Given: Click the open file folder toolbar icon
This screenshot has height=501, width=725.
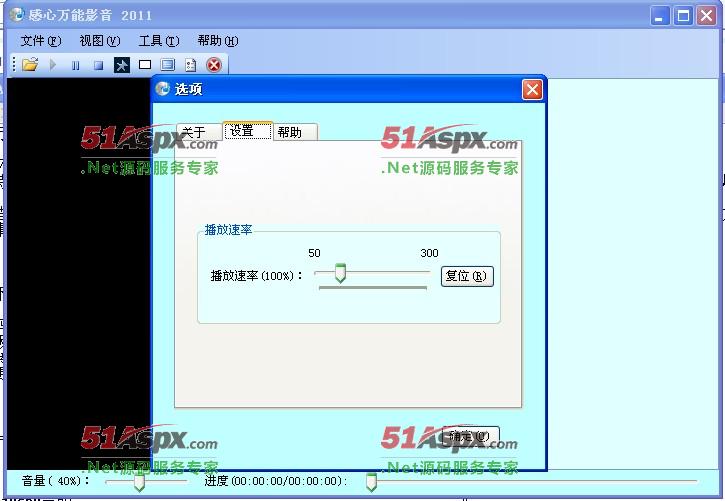Looking at the screenshot, I should (x=30, y=65).
